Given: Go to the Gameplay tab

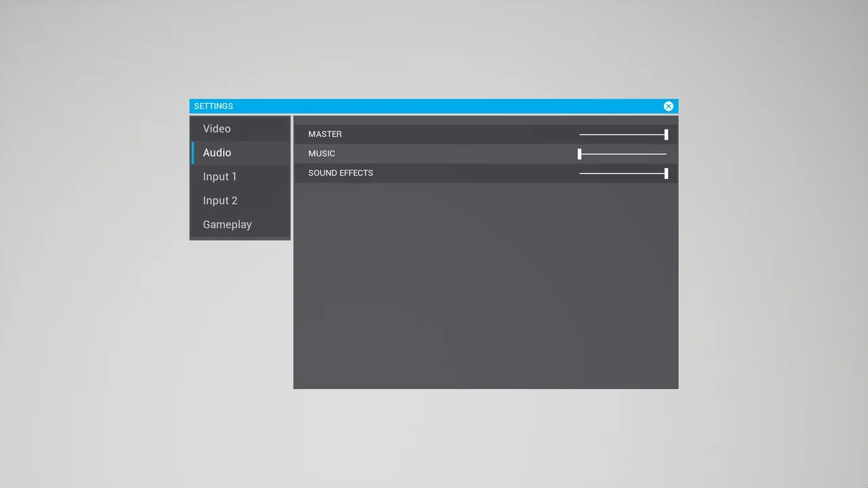Looking at the screenshot, I should 227,224.
